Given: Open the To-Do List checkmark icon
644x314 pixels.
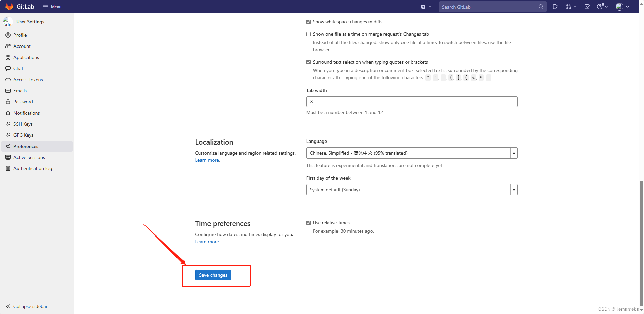Looking at the screenshot, I should [x=587, y=7].
